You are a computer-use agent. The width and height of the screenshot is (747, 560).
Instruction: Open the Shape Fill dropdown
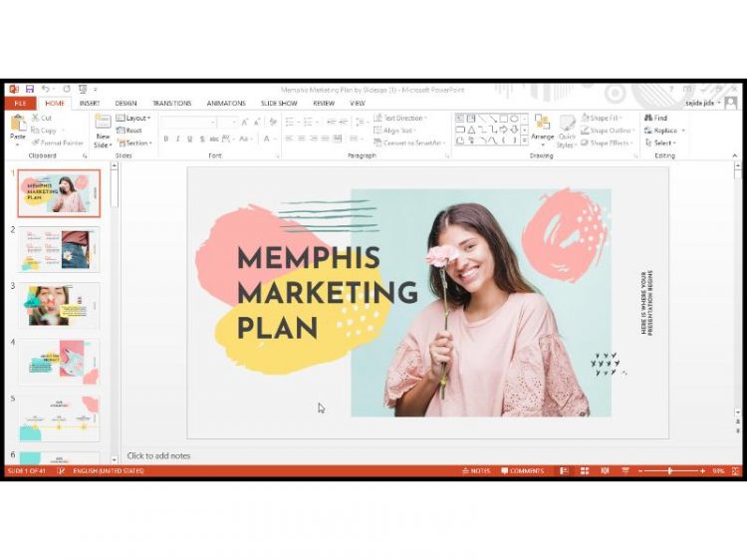(603, 118)
